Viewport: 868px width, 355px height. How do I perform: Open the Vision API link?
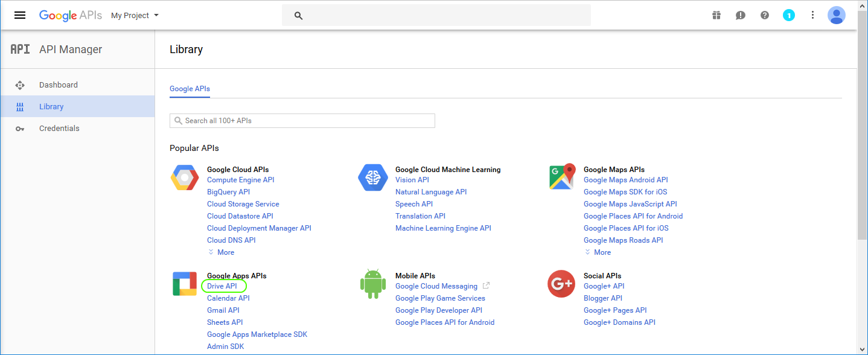tap(412, 180)
